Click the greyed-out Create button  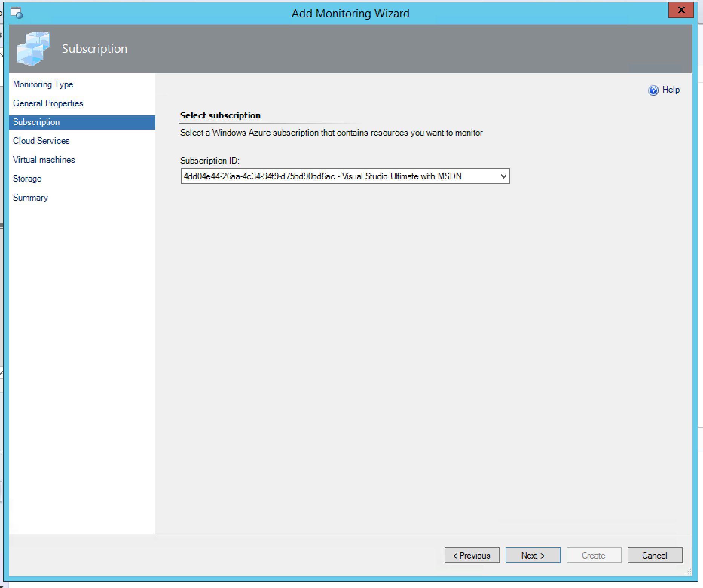pyautogui.click(x=594, y=555)
